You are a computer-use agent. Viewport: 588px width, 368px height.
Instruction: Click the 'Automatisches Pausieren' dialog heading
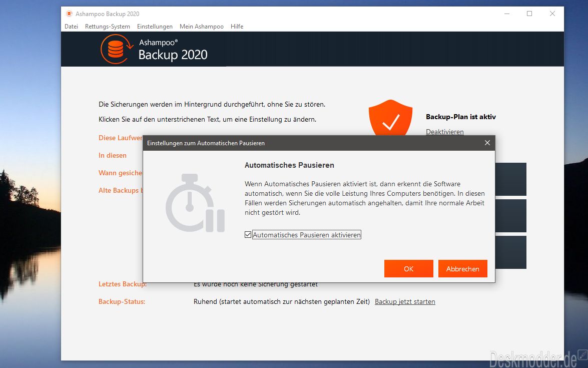point(289,165)
